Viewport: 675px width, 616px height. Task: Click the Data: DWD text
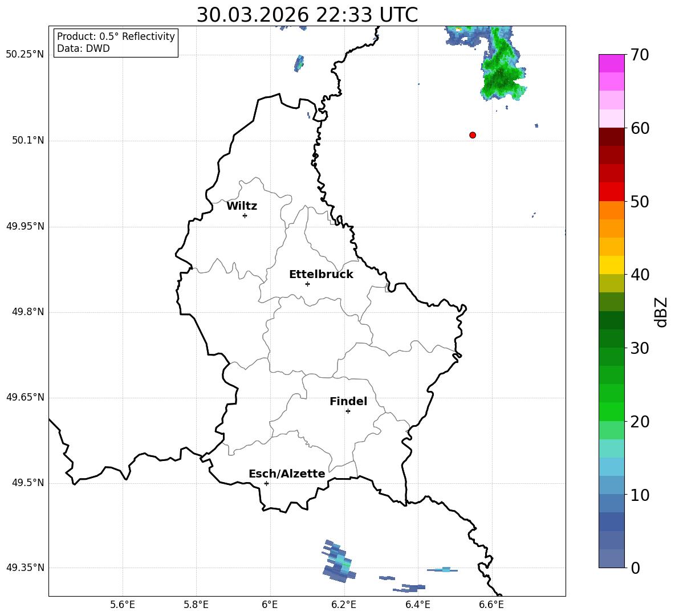[83, 48]
